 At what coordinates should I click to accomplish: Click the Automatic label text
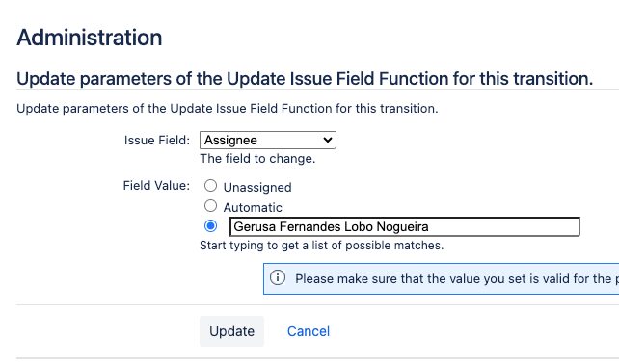point(253,207)
